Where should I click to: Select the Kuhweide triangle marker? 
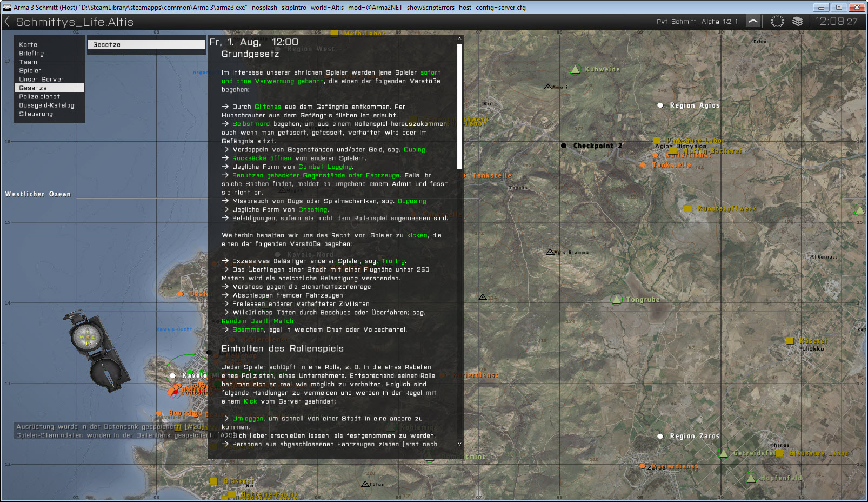coord(576,69)
